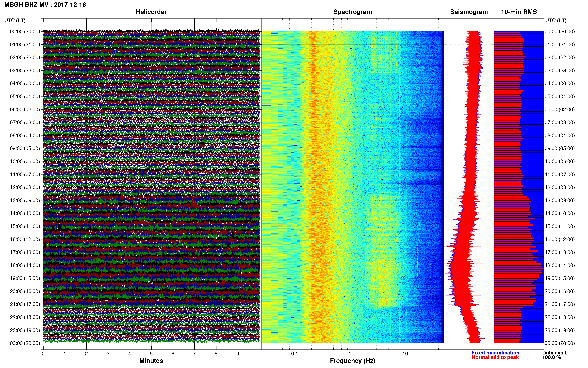This screenshot has width=588, height=368.
Task: Click the tallest RMS bar near 18:00
Action: pyautogui.click(x=519, y=269)
